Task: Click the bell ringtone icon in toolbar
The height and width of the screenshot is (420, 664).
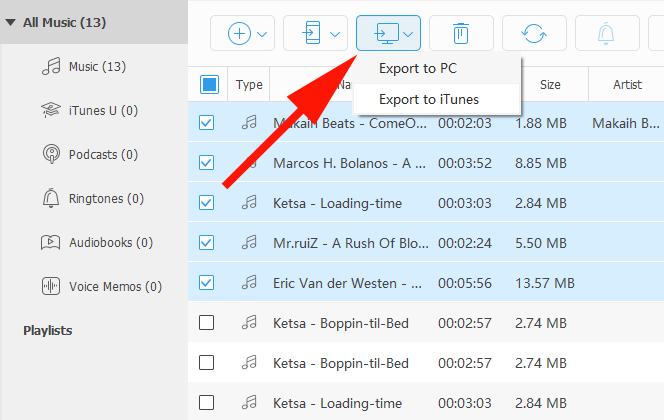Action: click(606, 33)
